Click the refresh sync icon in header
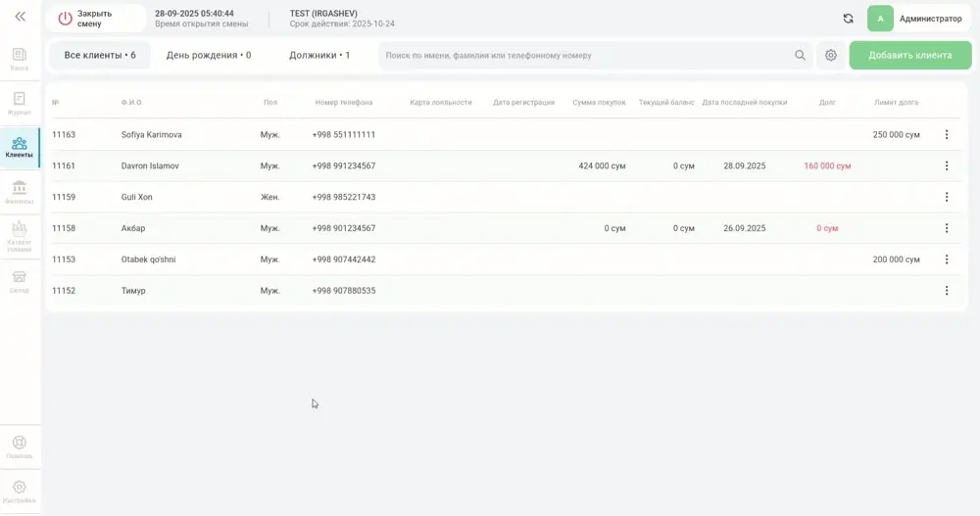980x516 pixels. [848, 19]
